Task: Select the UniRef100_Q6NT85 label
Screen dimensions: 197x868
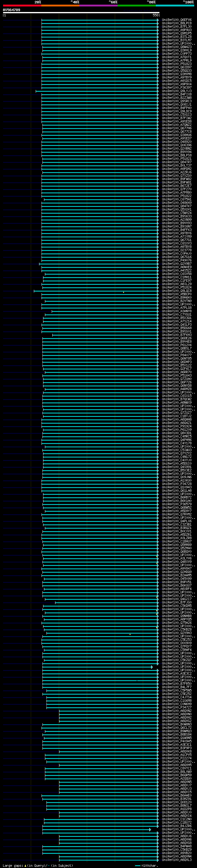Action: [176, 358]
